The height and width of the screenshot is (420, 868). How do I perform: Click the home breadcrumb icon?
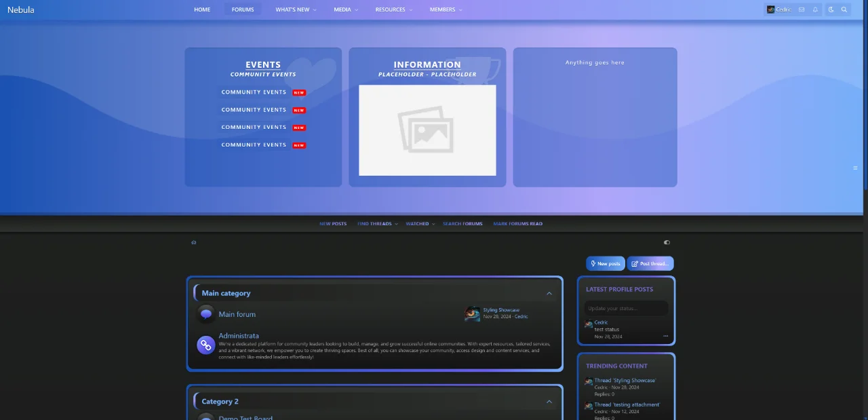click(x=194, y=242)
